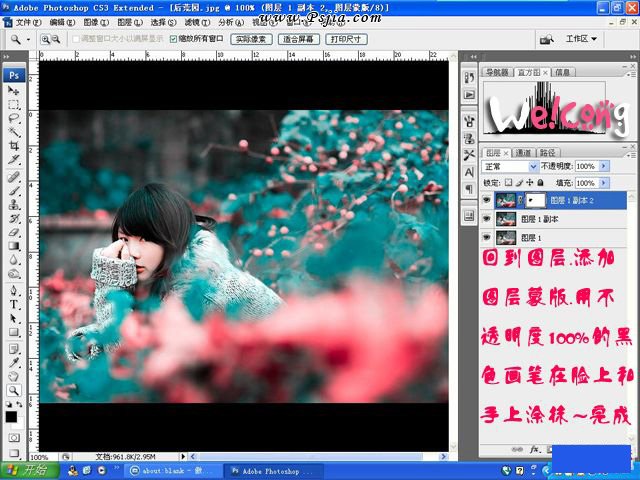Select the Eraser tool
This screenshot has height=480, width=640.
13,232
